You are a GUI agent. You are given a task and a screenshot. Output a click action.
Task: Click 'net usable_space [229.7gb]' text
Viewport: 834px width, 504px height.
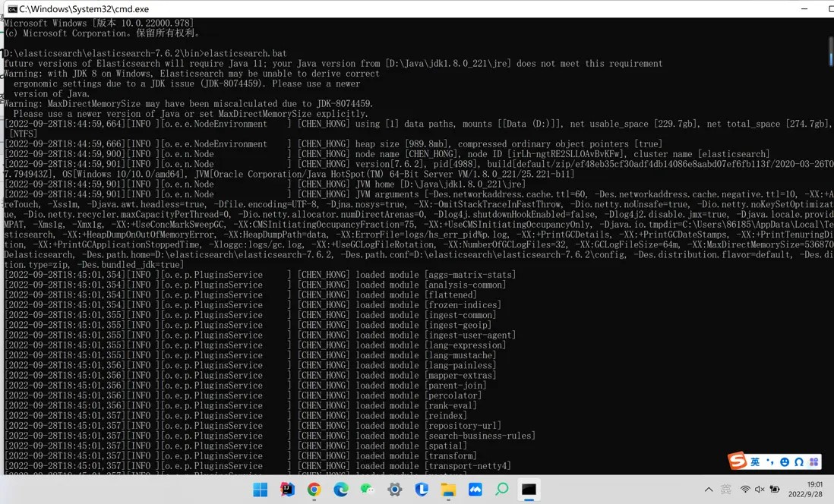633,124
